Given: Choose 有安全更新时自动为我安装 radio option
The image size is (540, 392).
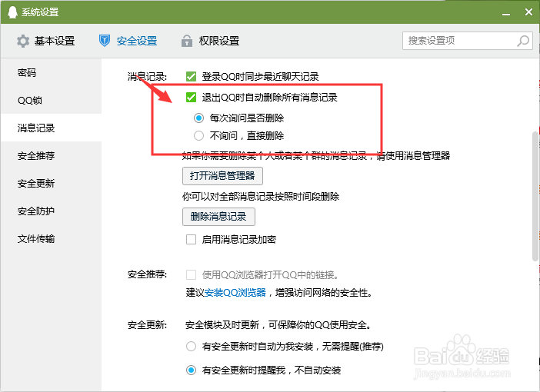Looking at the screenshot, I should 191,346.
